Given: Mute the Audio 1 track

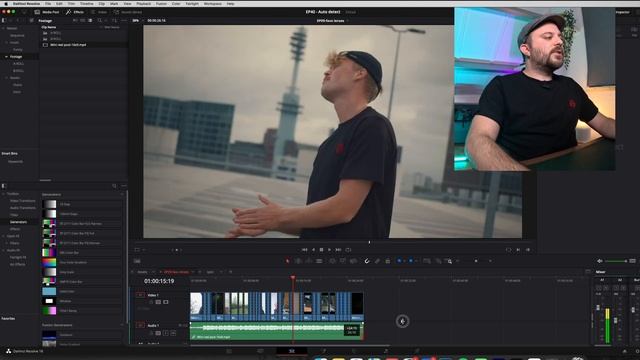Looking at the screenshot, I should (x=173, y=333).
